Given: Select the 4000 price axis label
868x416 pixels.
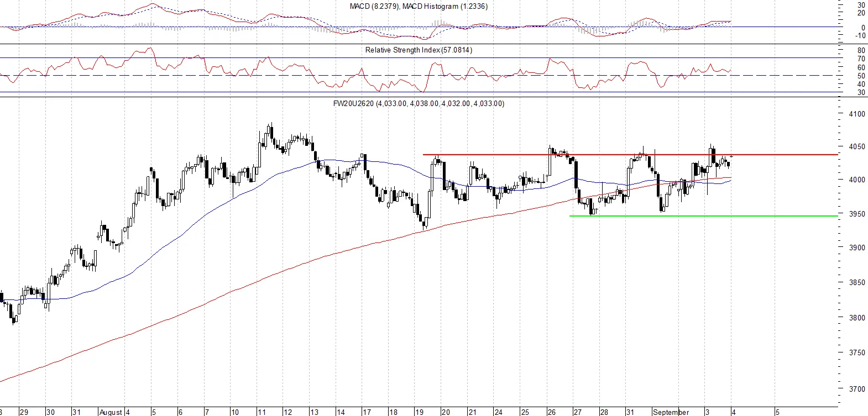Looking at the screenshot, I should (x=857, y=180).
